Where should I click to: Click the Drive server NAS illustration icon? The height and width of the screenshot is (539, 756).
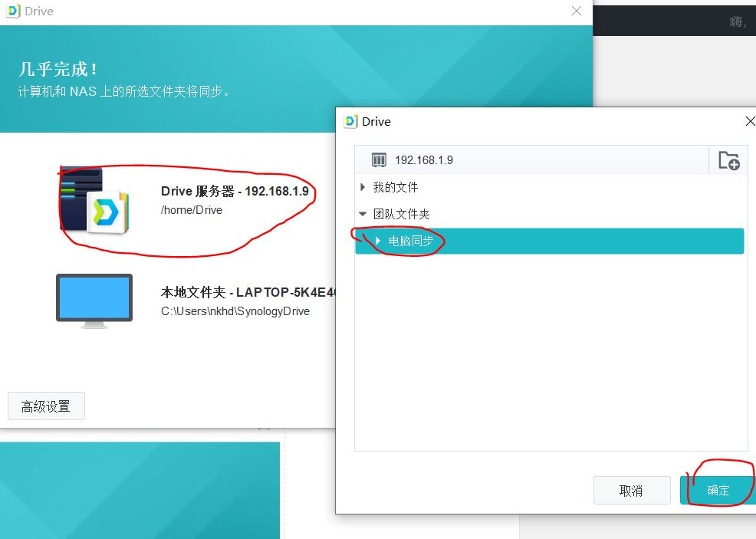tap(94, 201)
